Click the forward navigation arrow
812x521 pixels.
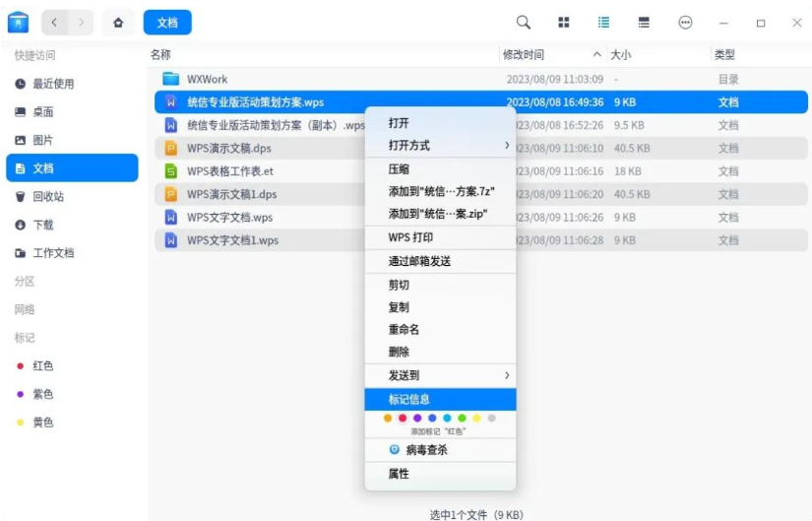click(81, 23)
